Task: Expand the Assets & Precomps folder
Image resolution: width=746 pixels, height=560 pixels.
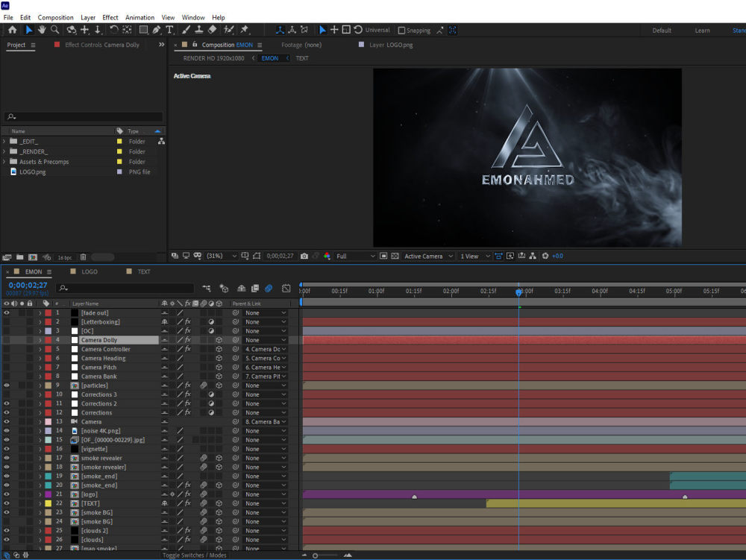Action: [4, 162]
